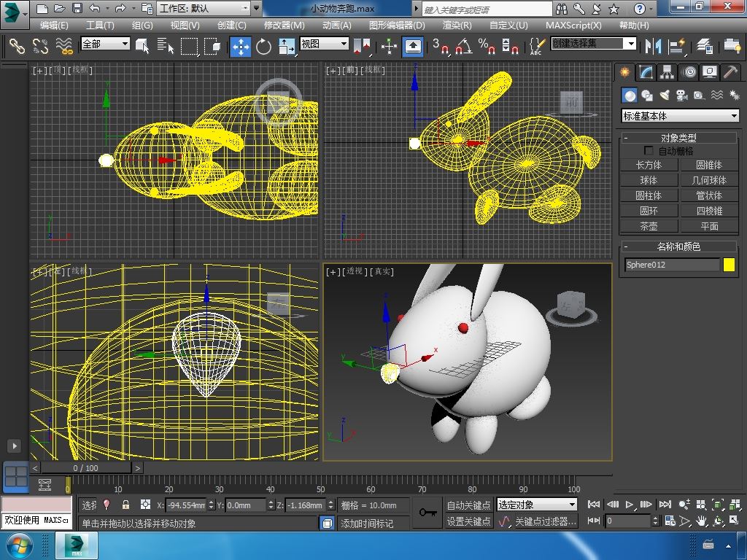747x560 pixels.
Task: Toggle the selection lock icon
Action: [125, 505]
